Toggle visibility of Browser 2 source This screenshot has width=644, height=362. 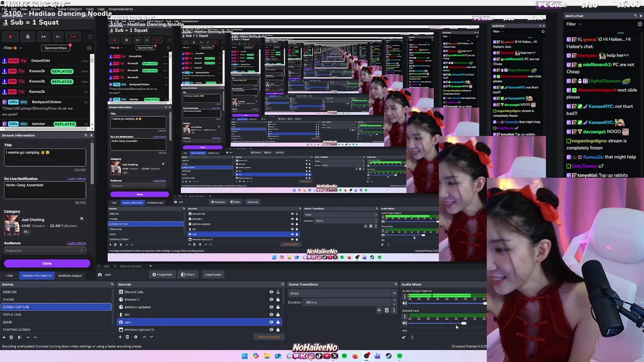271,299
